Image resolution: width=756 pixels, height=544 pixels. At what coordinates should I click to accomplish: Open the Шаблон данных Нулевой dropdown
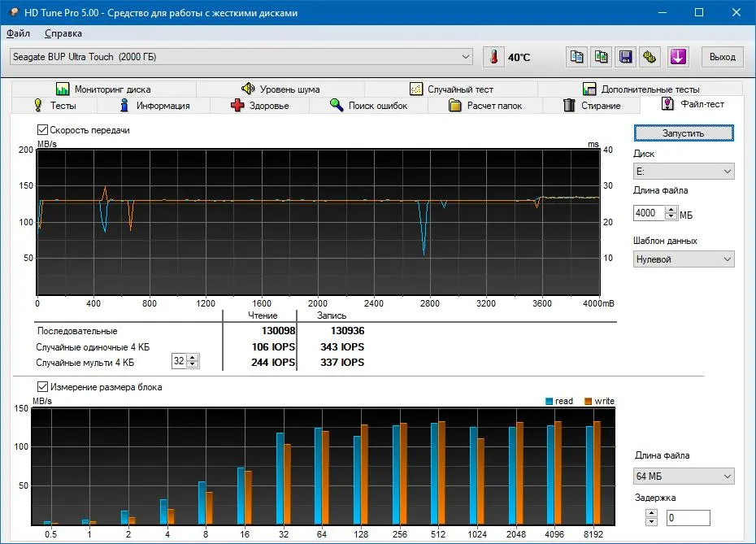684,259
